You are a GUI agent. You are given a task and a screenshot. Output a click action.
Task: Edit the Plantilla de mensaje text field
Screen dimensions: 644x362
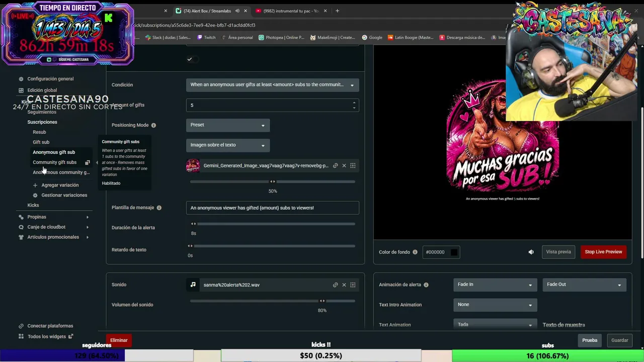pyautogui.click(x=272, y=208)
